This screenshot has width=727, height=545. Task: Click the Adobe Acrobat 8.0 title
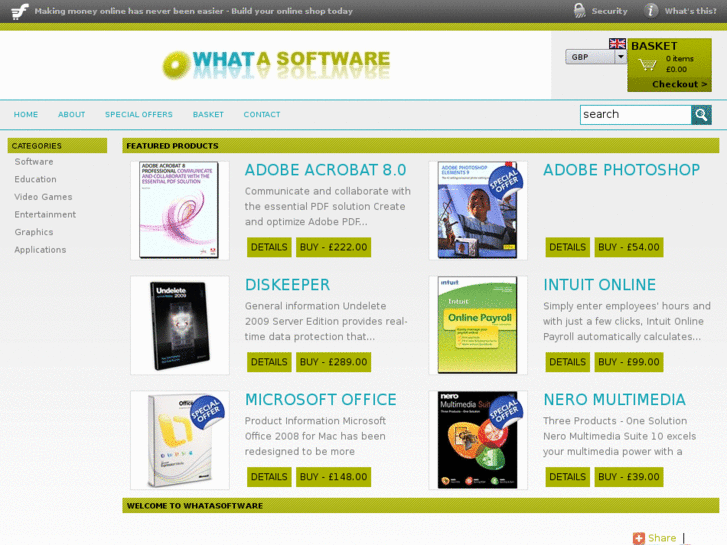click(325, 170)
